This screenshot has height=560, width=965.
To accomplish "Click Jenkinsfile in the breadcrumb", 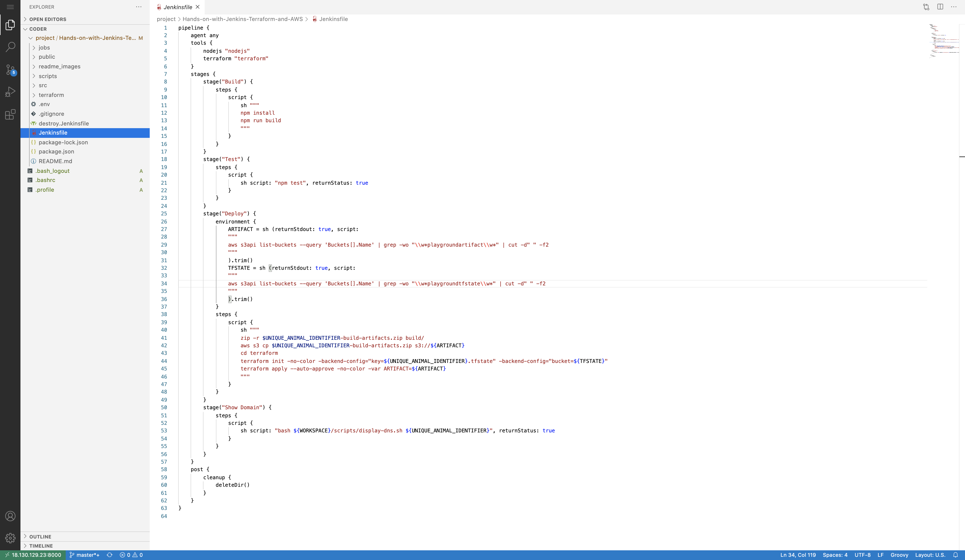I will pyautogui.click(x=330, y=19).
